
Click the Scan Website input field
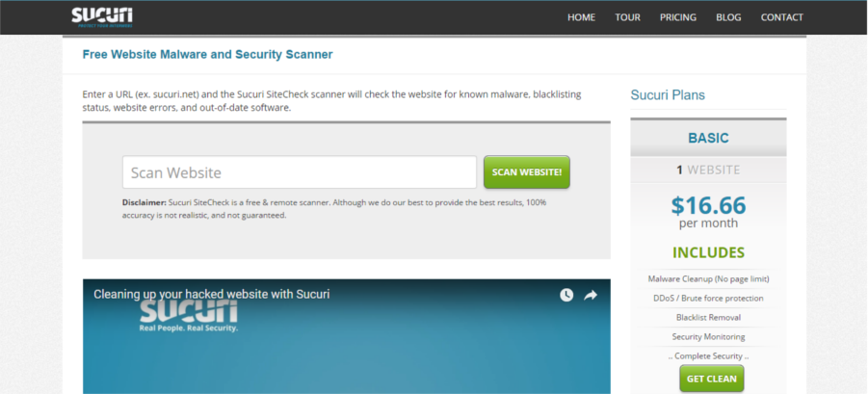[300, 172]
